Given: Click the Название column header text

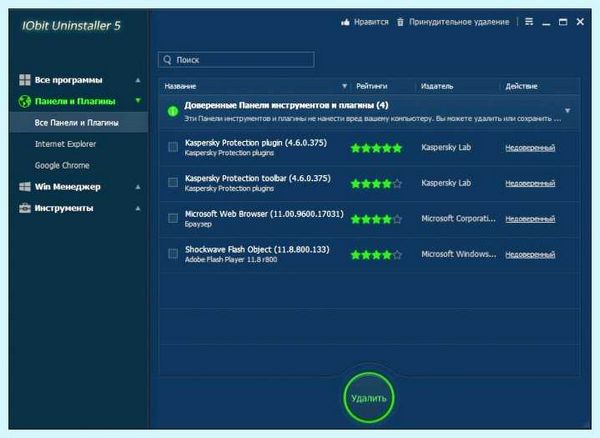Looking at the screenshot, I should point(180,86).
